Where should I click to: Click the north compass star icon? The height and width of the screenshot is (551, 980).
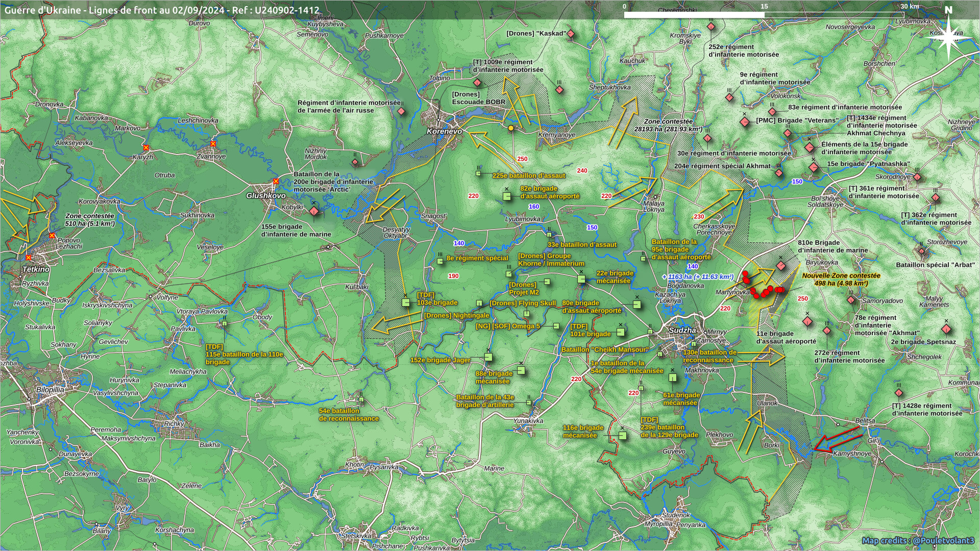tap(948, 37)
